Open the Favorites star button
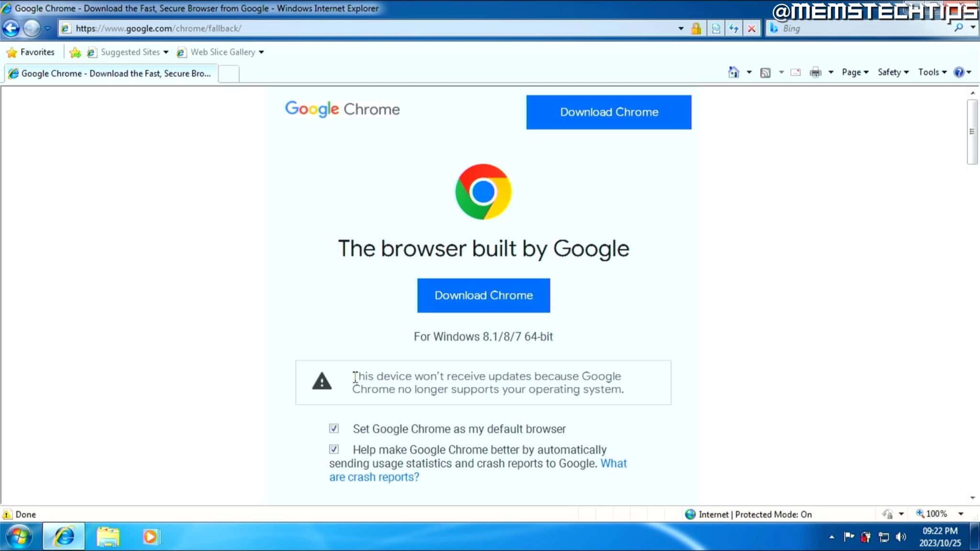Image resolution: width=980 pixels, height=551 pixels. tap(30, 52)
